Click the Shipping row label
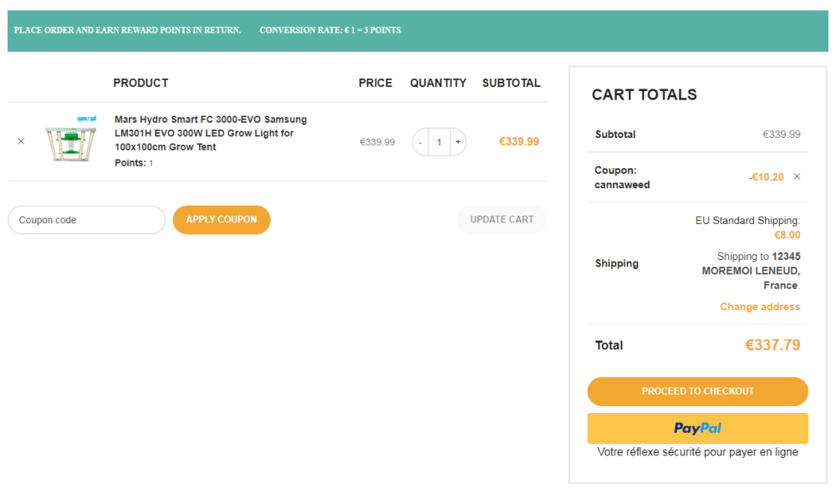 (x=617, y=263)
